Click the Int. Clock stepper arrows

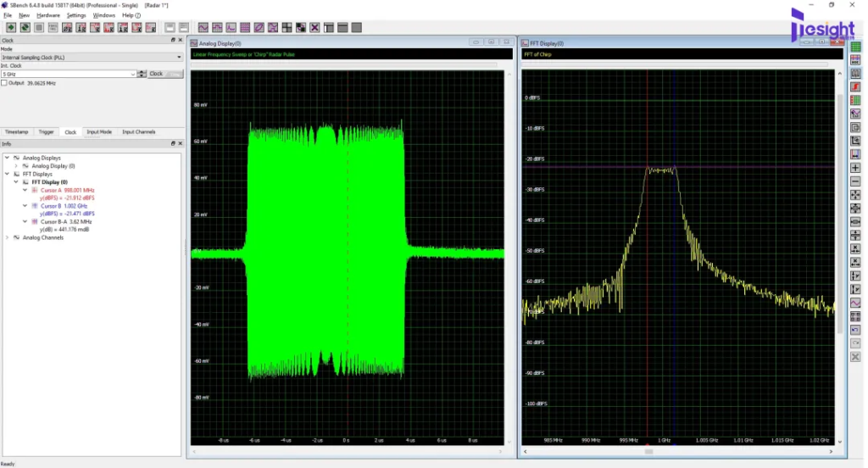(142, 74)
